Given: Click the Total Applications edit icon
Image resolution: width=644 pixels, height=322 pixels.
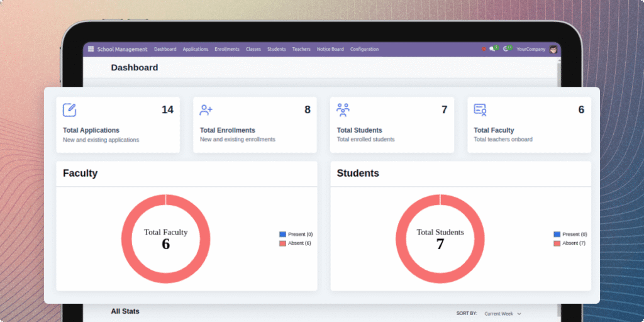Looking at the screenshot, I should (70, 110).
